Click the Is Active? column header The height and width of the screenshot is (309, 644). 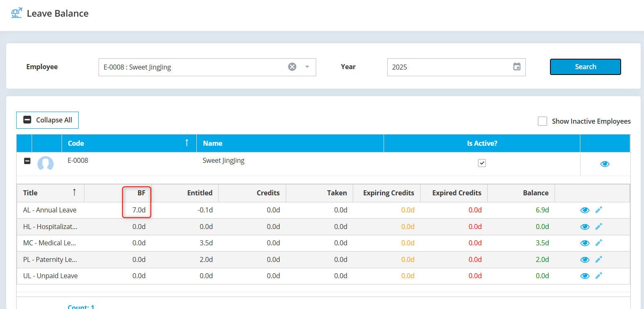[482, 143]
